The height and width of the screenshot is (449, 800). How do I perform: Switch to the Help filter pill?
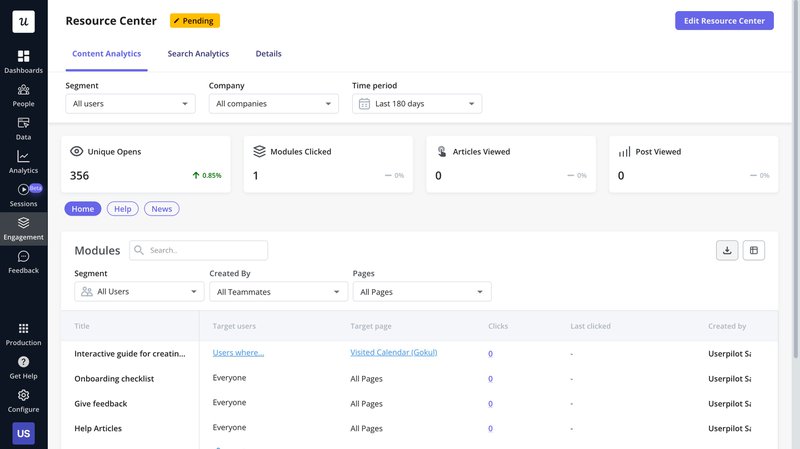tap(123, 209)
